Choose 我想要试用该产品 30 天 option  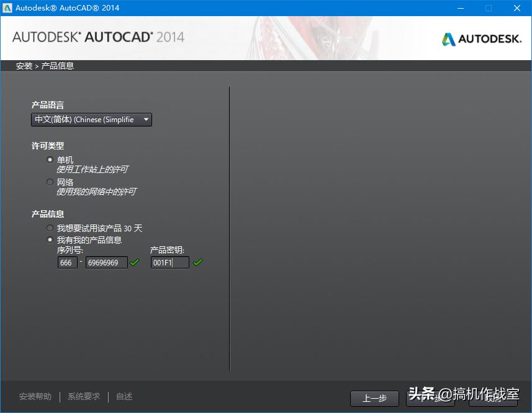(50, 228)
